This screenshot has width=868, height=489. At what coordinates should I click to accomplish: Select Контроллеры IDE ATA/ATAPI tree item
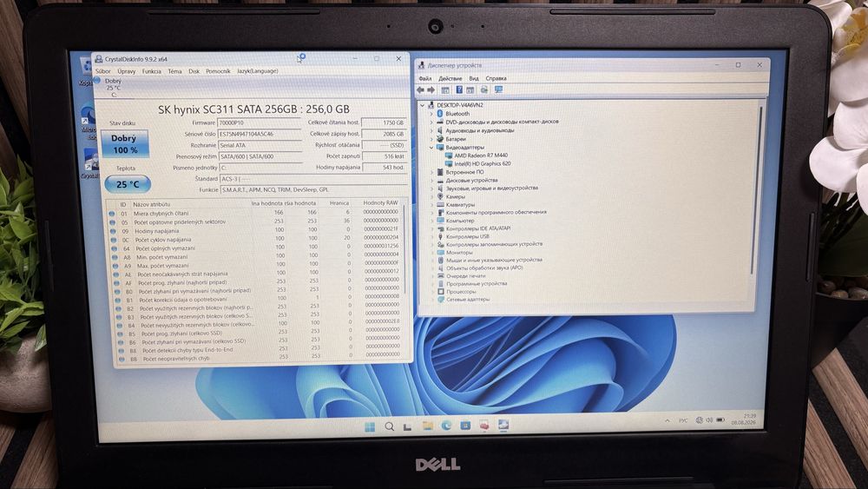point(478,228)
